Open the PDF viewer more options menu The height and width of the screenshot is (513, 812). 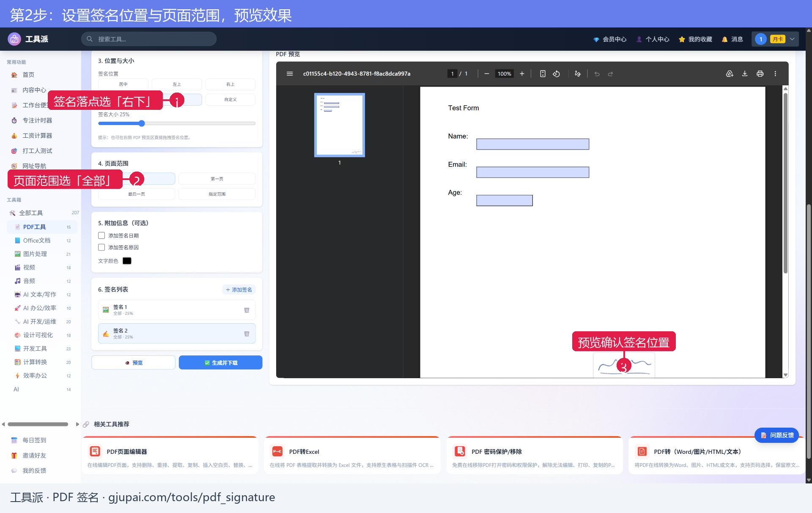point(775,74)
